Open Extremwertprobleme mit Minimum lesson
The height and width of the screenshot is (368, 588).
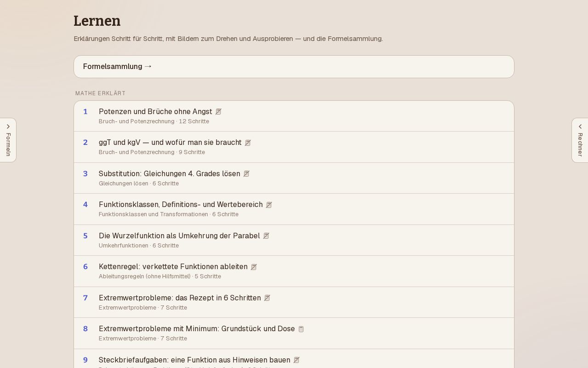[294, 333]
